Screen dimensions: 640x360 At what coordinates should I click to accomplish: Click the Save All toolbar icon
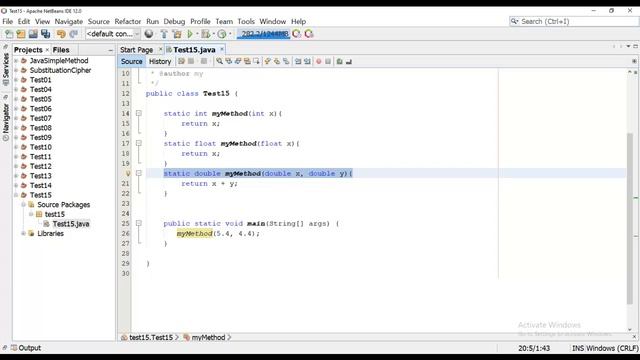[45, 34]
